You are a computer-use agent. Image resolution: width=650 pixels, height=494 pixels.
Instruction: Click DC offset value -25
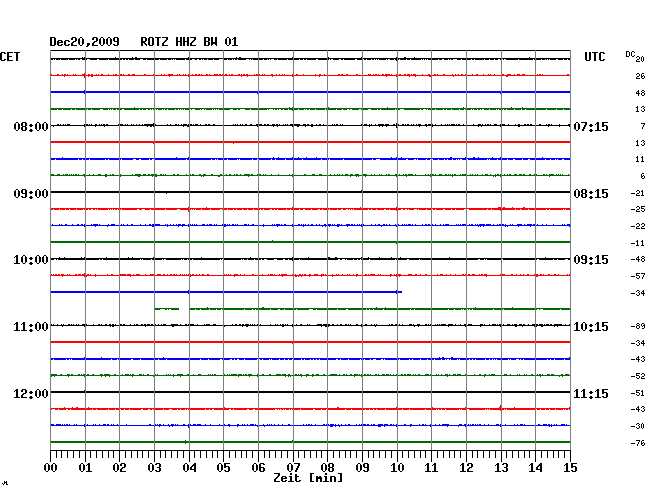click(638, 209)
